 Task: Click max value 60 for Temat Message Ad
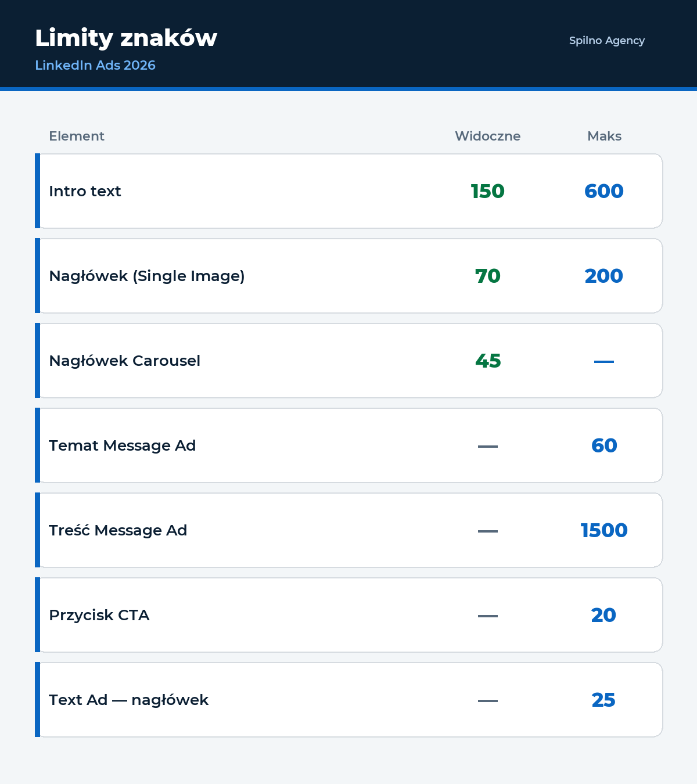tap(604, 445)
